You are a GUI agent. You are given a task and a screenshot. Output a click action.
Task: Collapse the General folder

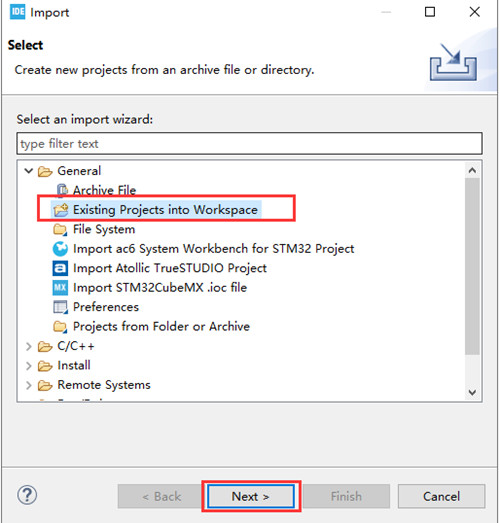coord(29,171)
